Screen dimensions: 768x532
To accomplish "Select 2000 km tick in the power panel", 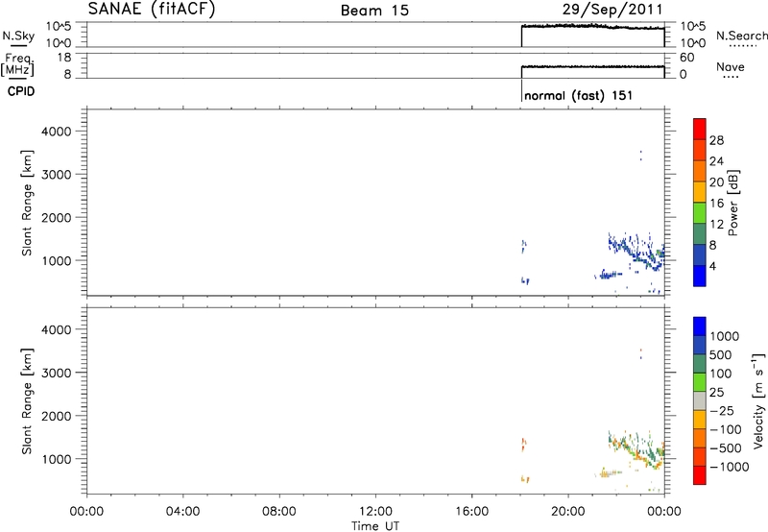I will (57, 217).
